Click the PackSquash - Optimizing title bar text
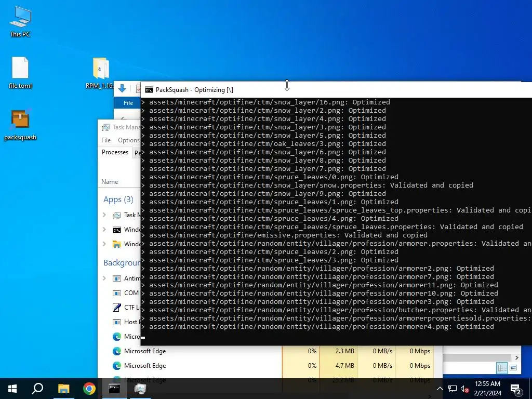532x399 pixels. tap(194, 90)
